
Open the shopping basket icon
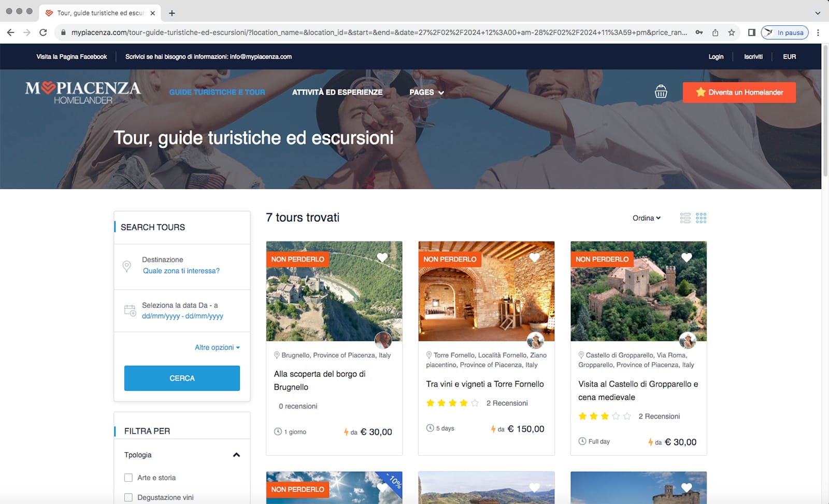[x=661, y=92]
